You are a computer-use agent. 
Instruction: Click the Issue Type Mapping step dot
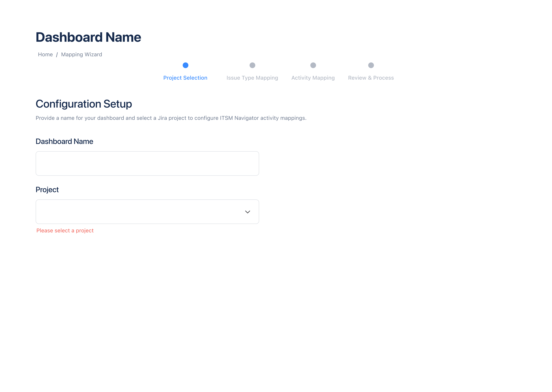click(x=252, y=65)
